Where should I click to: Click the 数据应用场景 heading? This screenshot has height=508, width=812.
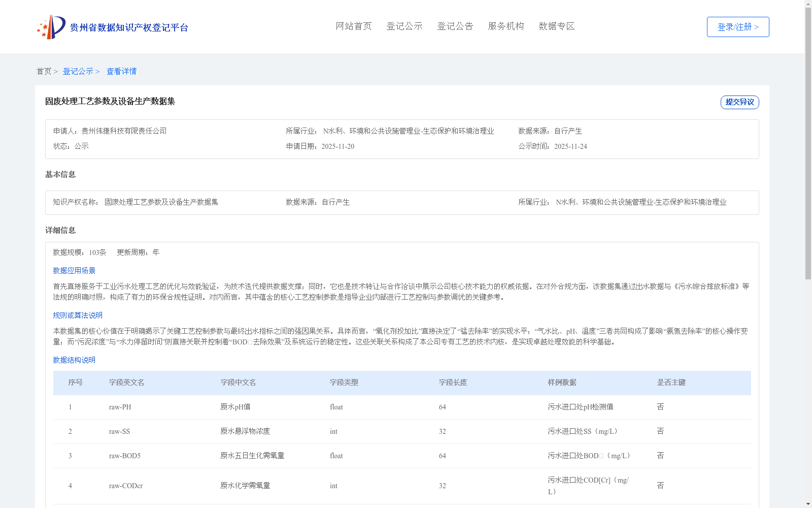coord(75,270)
